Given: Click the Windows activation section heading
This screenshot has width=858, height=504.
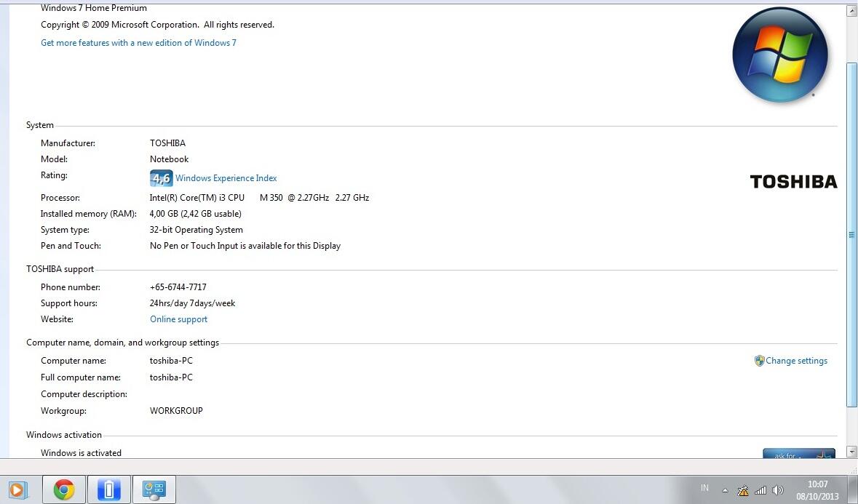Looking at the screenshot, I should 64,435.
